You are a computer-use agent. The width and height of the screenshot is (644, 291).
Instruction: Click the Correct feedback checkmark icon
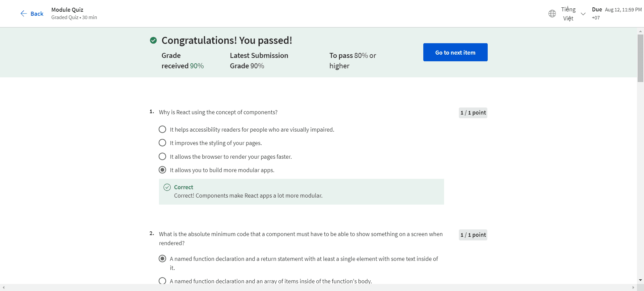point(167,187)
